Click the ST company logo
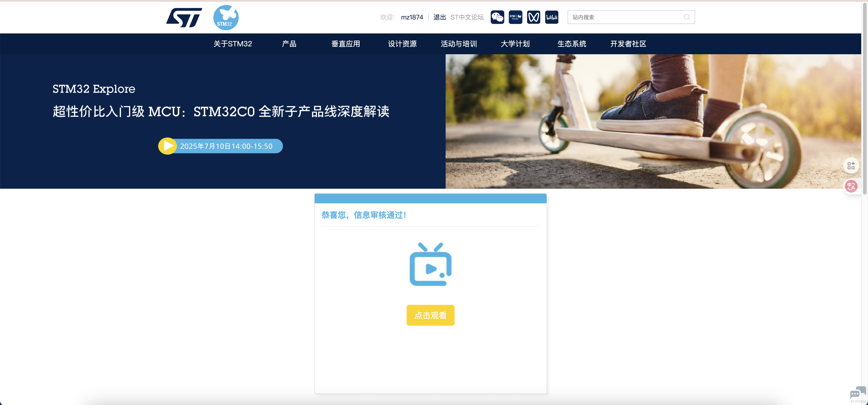Viewport: 868px width, 405px height. (x=184, y=18)
